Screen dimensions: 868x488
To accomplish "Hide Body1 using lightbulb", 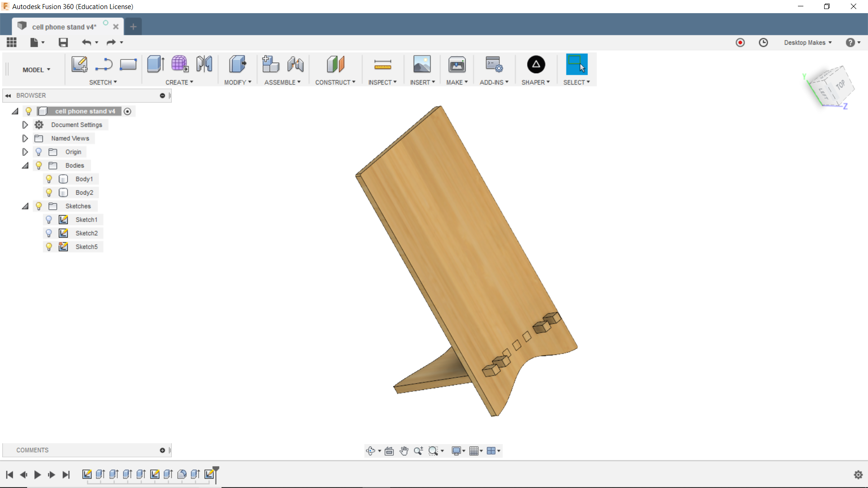I will [x=49, y=179].
